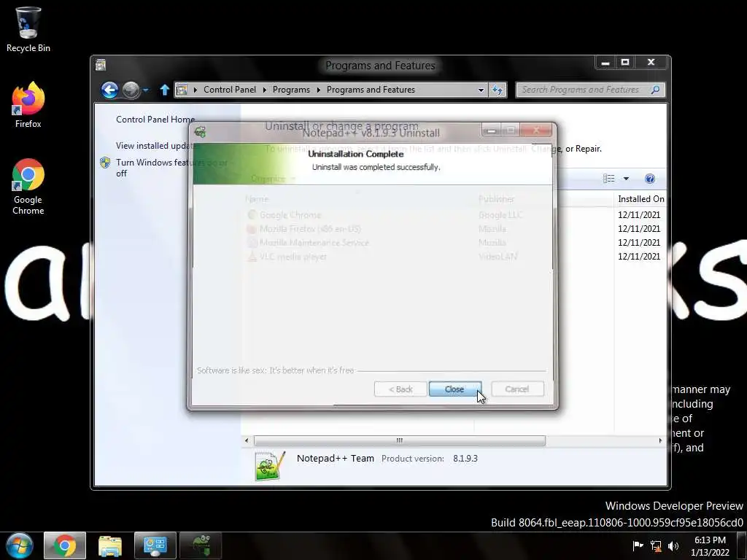Expand arrow after Control Panel breadcrumb
The image size is (747, 560).
point(264,90)
